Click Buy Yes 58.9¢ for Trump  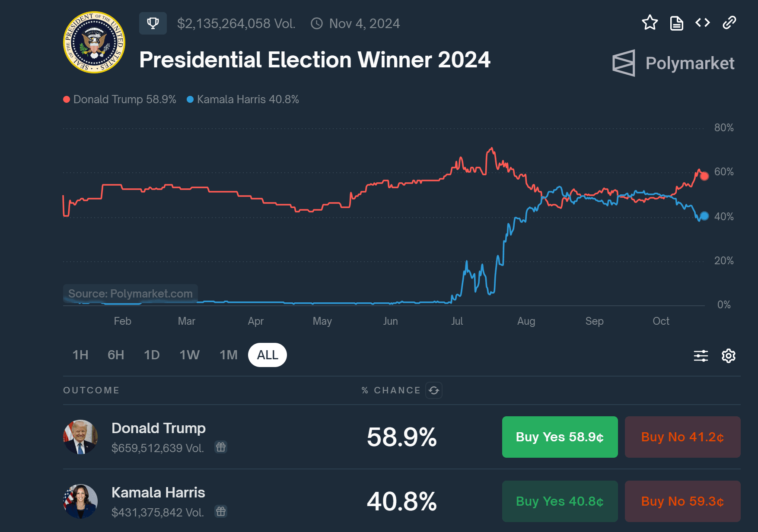(560, 437)
